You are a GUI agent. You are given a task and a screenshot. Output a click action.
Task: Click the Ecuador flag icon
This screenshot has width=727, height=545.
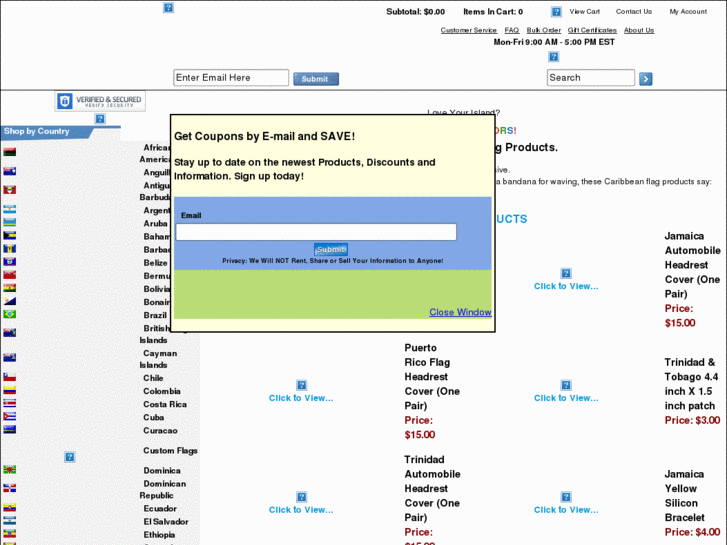10,508
